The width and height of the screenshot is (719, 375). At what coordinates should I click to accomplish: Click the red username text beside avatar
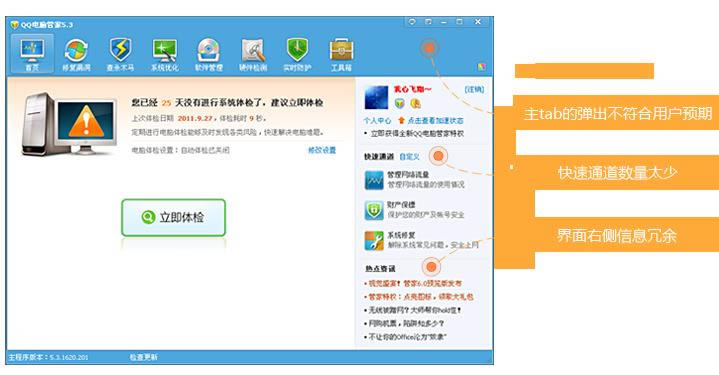point(412,89)
